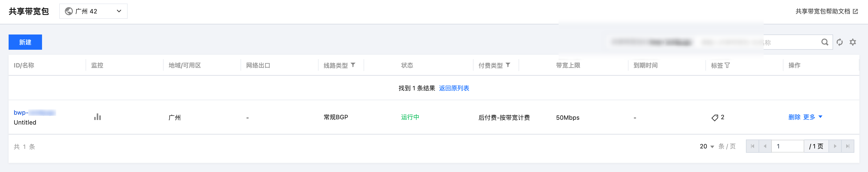
Task: Expand the 更多 actions menu
Action: click(812, 117)
